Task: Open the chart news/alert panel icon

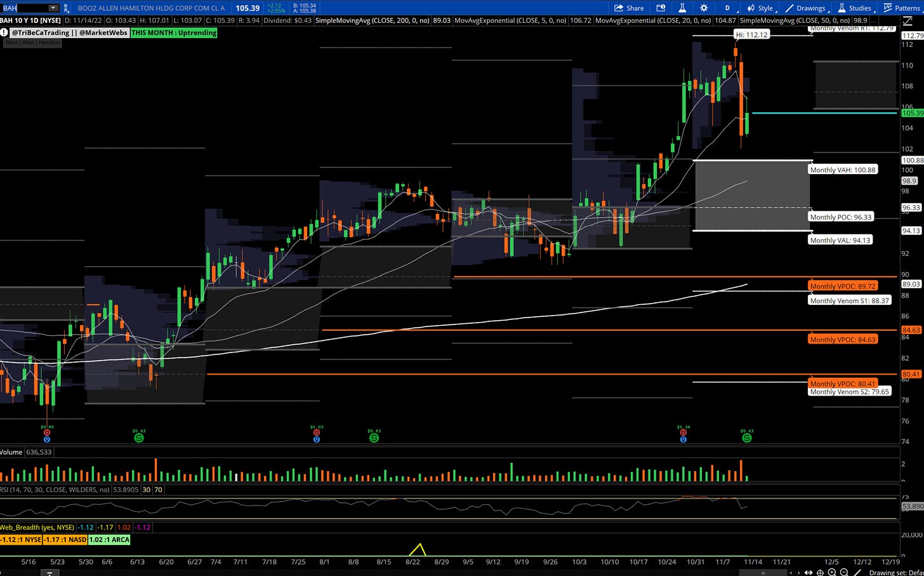Action: click(661, 8)
